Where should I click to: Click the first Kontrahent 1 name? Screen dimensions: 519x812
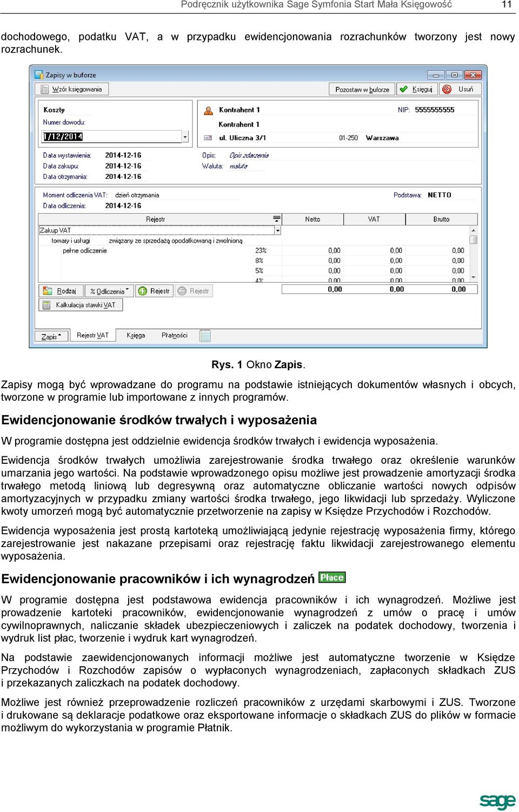point(239,110)
